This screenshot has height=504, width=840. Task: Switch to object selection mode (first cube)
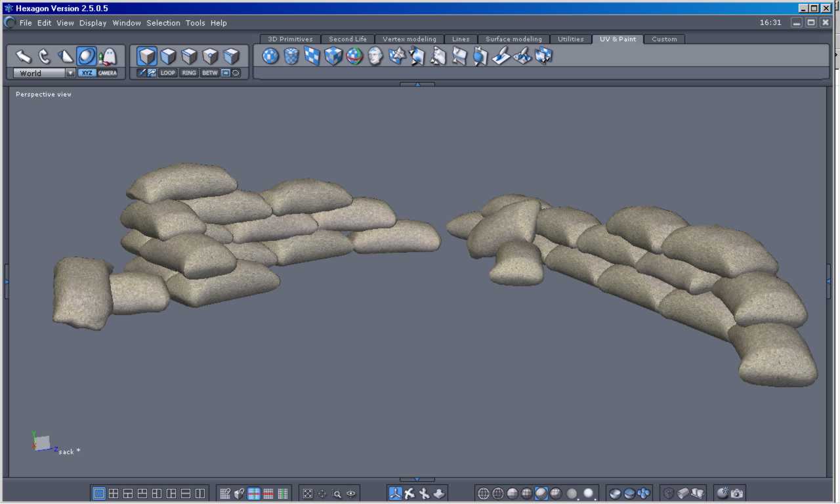point(147,56)
